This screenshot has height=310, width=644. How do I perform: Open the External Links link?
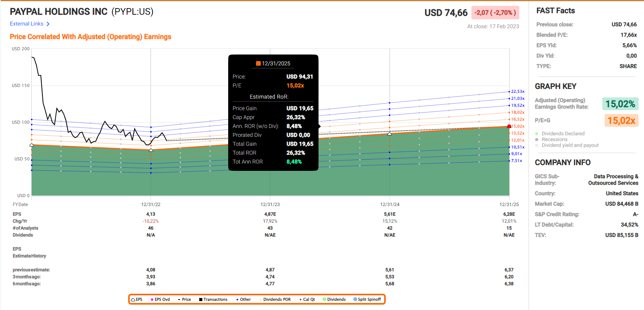tap(27, 24)
